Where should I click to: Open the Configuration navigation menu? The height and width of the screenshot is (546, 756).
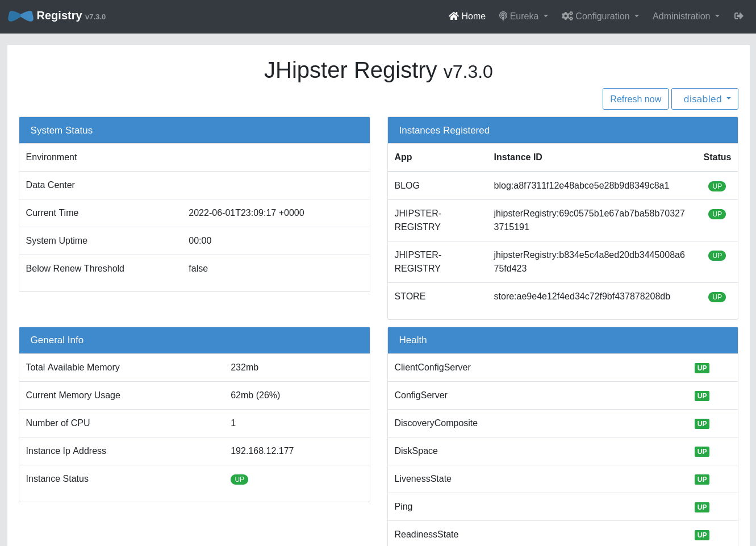(602, 16)
